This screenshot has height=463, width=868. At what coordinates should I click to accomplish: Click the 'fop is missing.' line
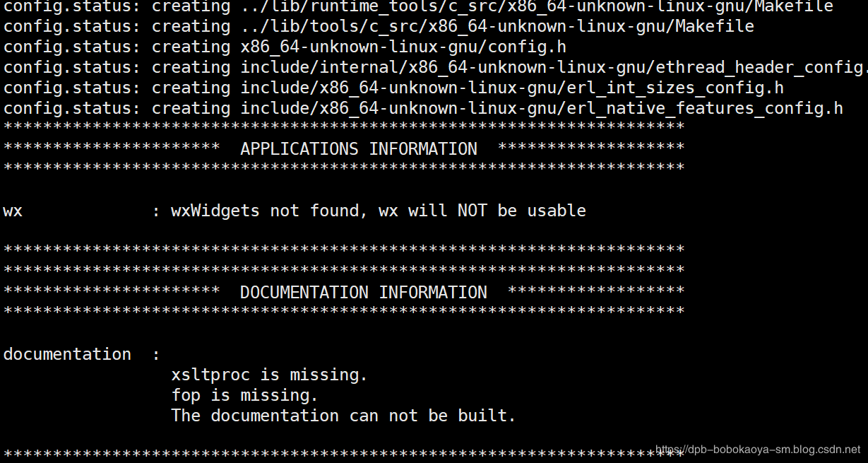point(244,395)
